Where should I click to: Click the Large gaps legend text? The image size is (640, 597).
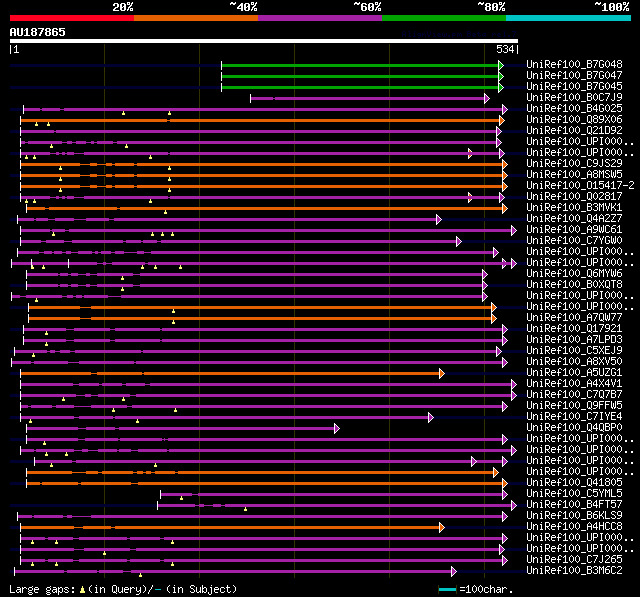click(123, 589)
